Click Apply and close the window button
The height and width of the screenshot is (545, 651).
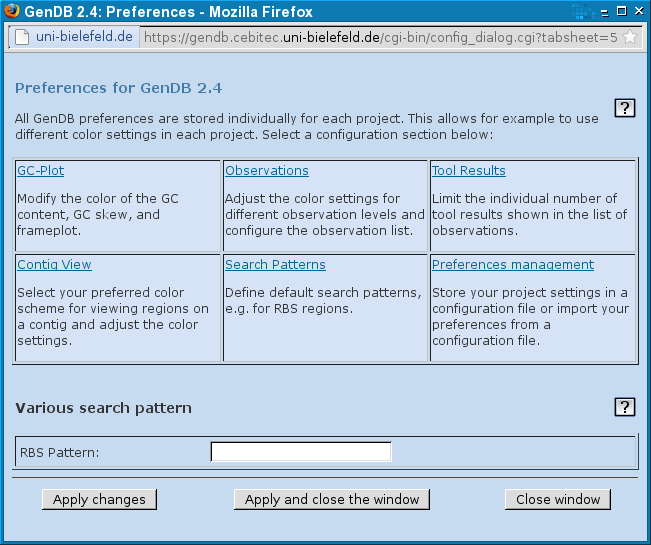point(332,499)
